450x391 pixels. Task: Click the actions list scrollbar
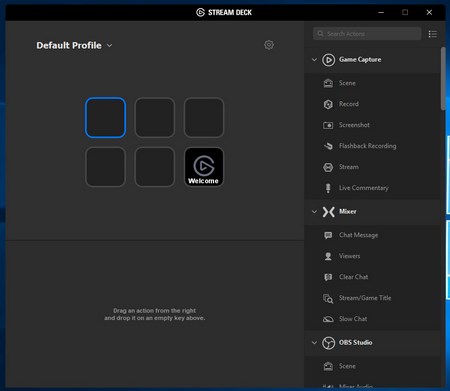tap(443, 78)
